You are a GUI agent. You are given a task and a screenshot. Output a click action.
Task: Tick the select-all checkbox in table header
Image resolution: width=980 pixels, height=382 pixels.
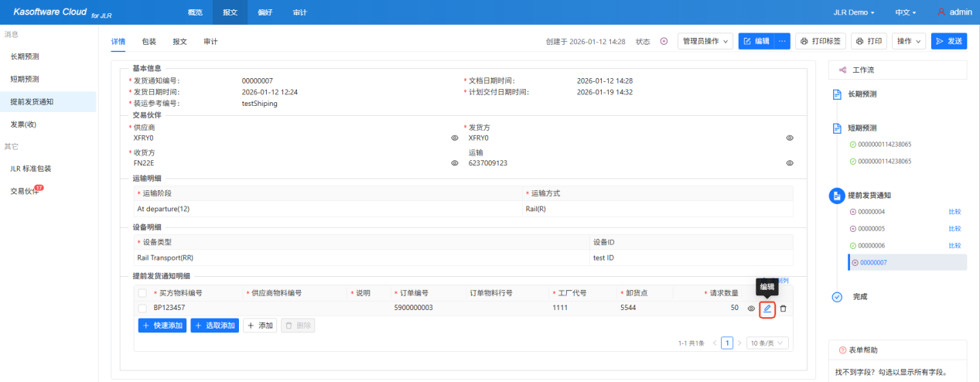coord(142,293)
